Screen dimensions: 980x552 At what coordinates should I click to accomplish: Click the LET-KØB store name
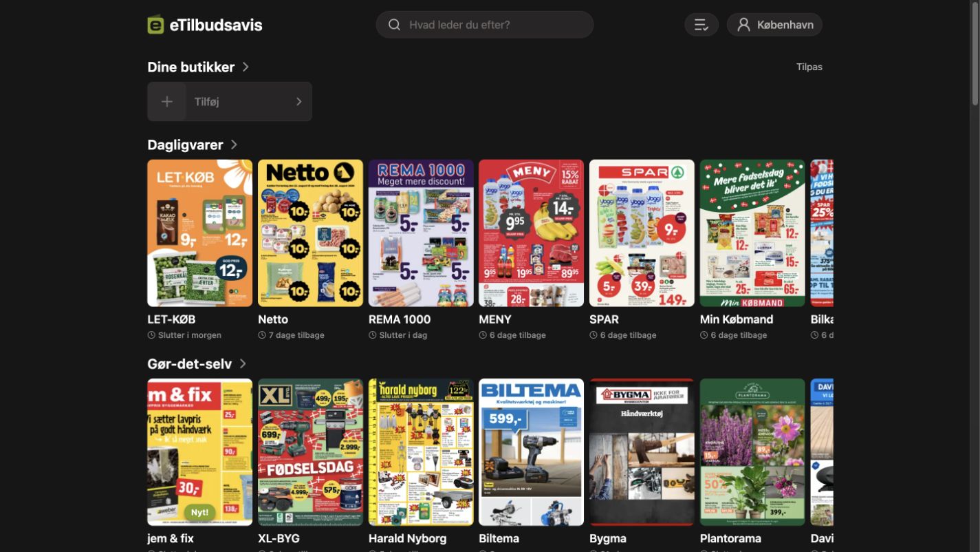pos(171,319)
